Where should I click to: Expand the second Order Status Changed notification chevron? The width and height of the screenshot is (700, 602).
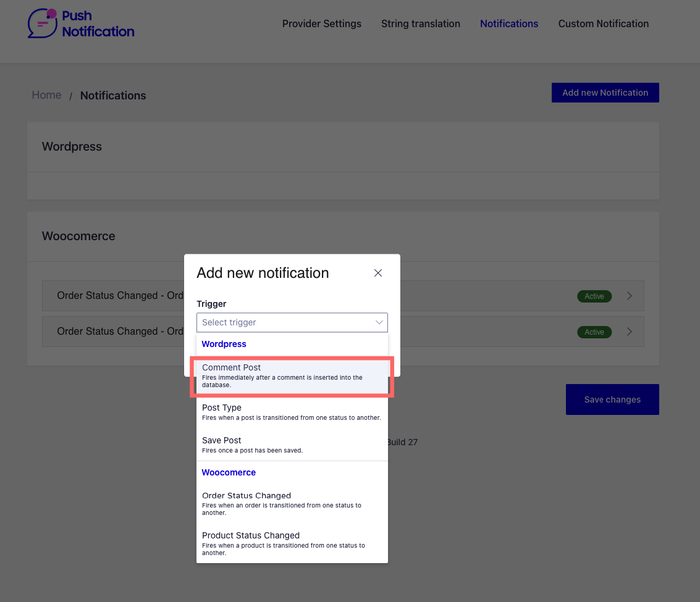[630, 332]
